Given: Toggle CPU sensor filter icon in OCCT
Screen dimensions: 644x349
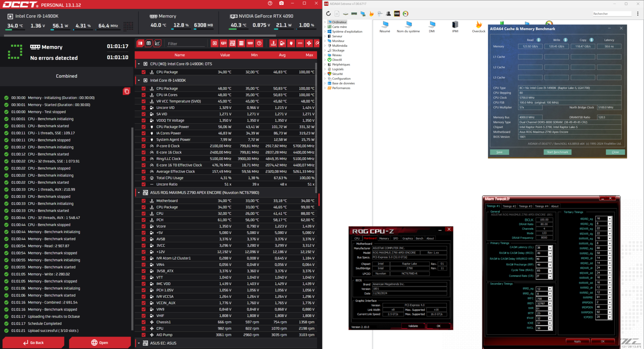Looking at the screenshot, I should point(215,43).
